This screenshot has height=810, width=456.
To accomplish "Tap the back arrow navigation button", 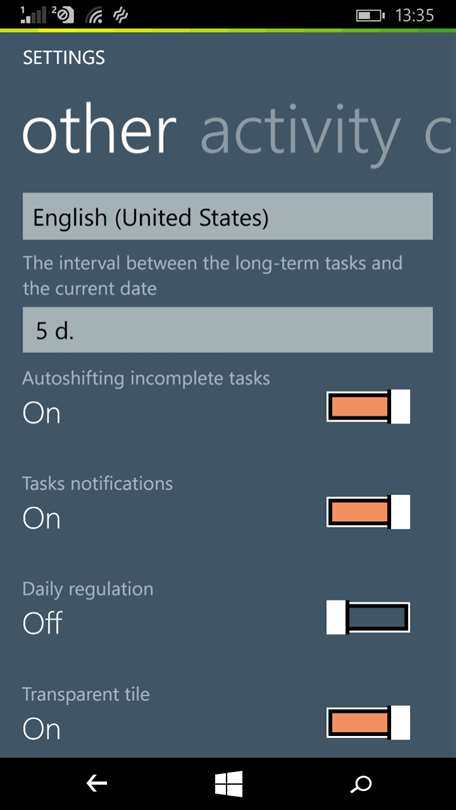I will click(97, 784).
